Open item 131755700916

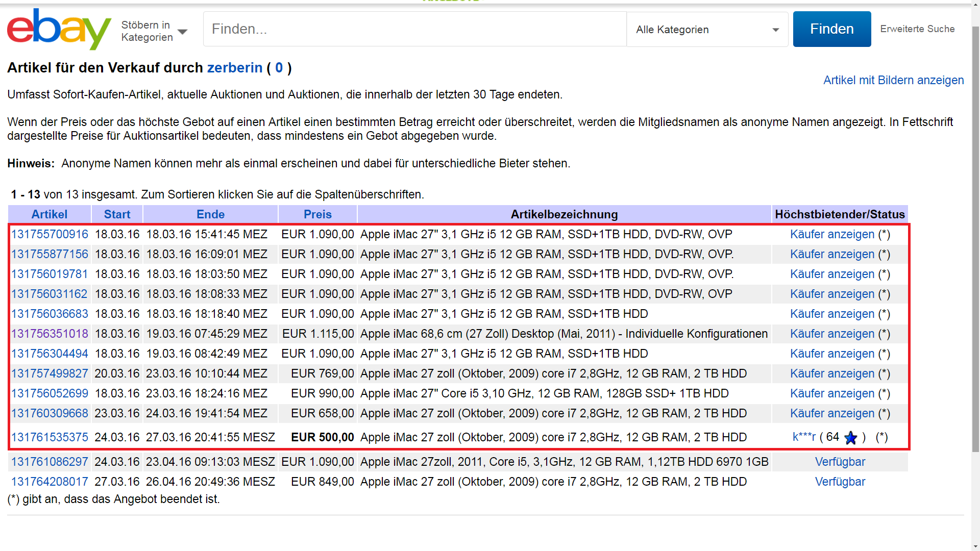[x=50, y=234]
